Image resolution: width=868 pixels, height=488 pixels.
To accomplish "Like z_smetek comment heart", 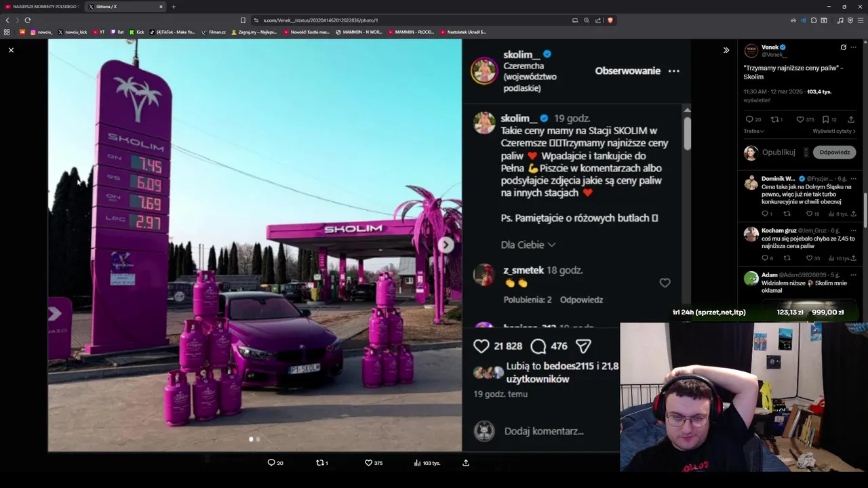I will coord(665,283).
